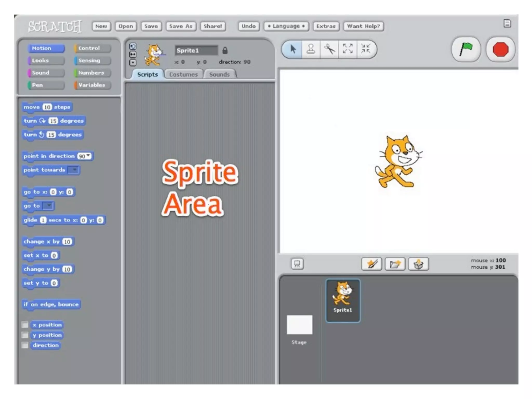
Task: Click the cat sprite on the stage
Action: [x=398, y=161]
